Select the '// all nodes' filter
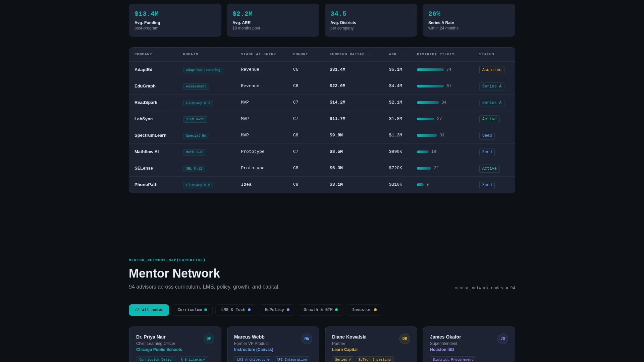 coord(149,310)
